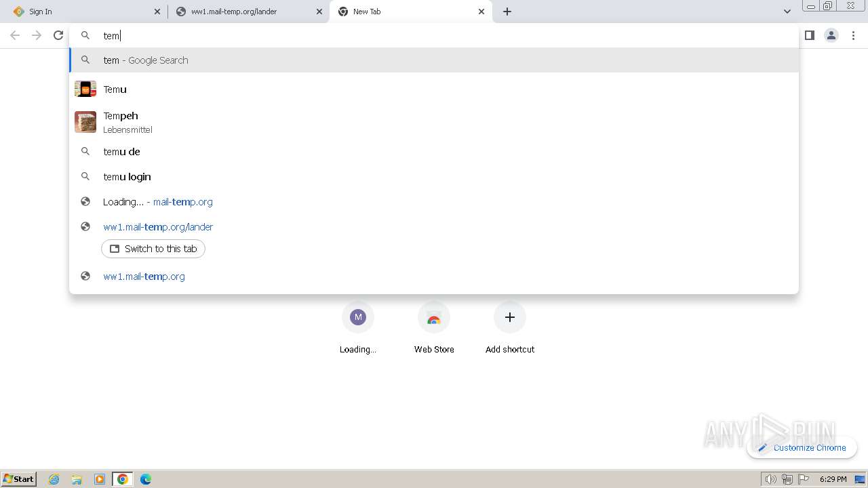
Task: Click the Tempeh thumbnail image
Action: point(85,122)
